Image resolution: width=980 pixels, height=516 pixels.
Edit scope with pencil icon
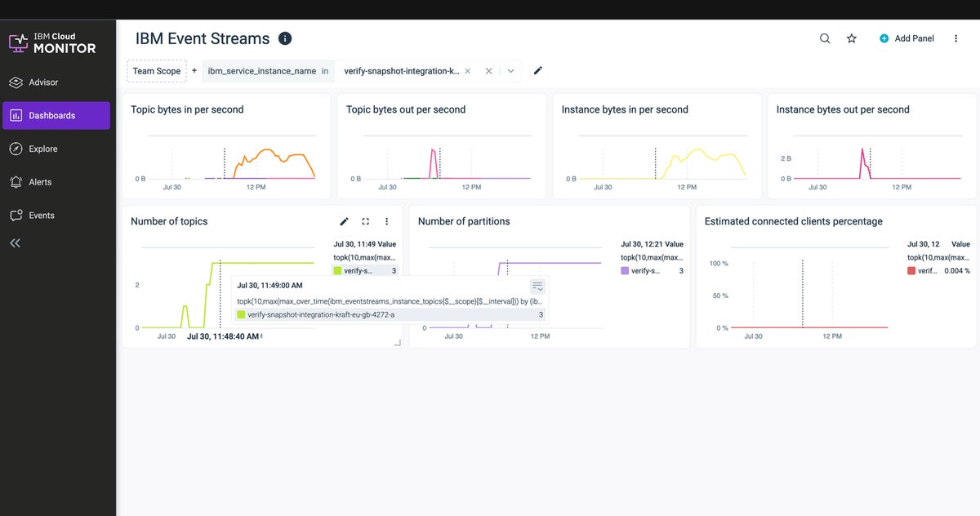pos(538,71)
